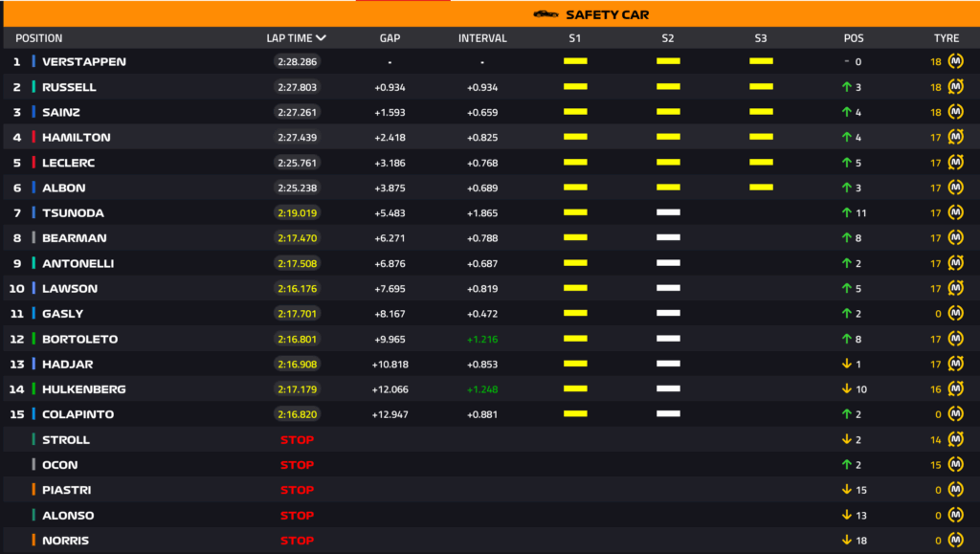Click the TYRE column header

coord(946,38)
